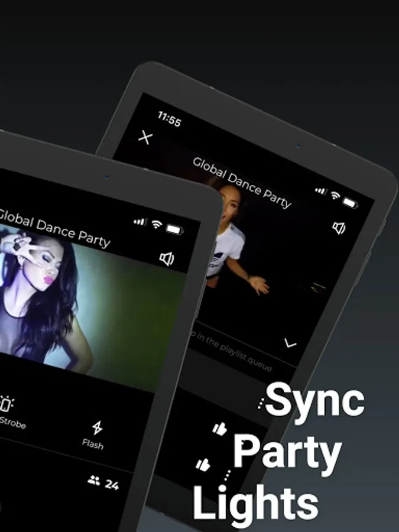Click the back tablet signal bars icon

coord(320,191)
